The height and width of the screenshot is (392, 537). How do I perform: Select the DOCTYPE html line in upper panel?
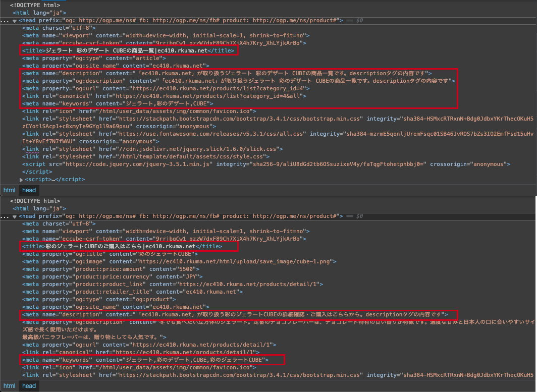click(x=35, y=5)
